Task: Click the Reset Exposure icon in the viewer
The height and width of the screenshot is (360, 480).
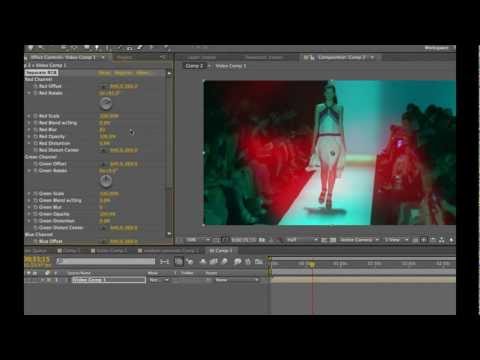Action: (451, 240)
